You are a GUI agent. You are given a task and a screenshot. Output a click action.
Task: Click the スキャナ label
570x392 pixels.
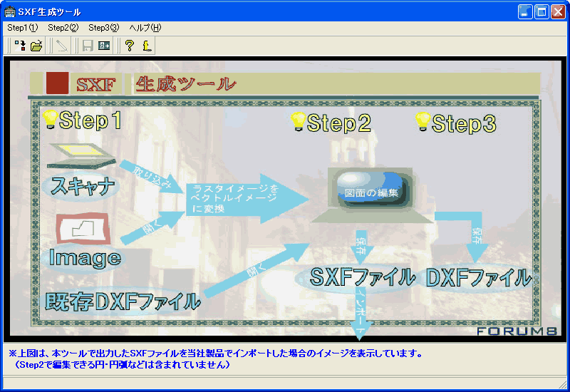click(x=82, y=187)
